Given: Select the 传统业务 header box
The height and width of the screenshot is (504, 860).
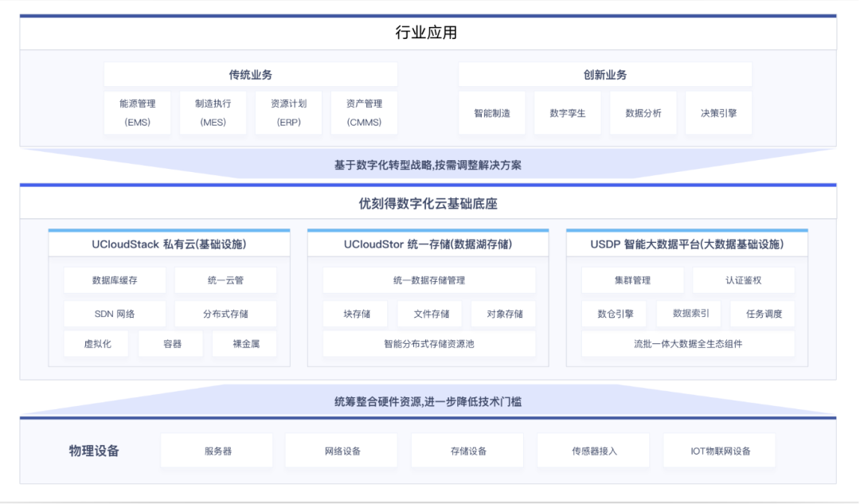Looking at the screenshot, I should click(x=251, y=75).
